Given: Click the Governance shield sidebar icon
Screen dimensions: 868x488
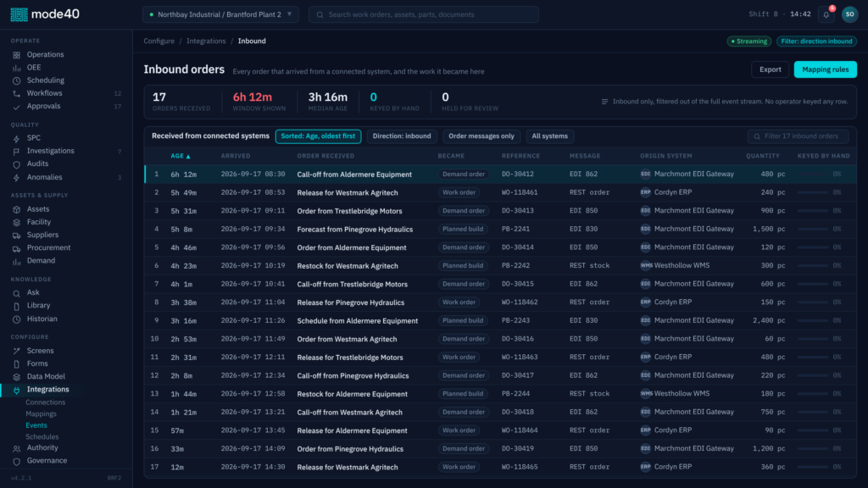Looking at the screenshot, I should [17, 462].
